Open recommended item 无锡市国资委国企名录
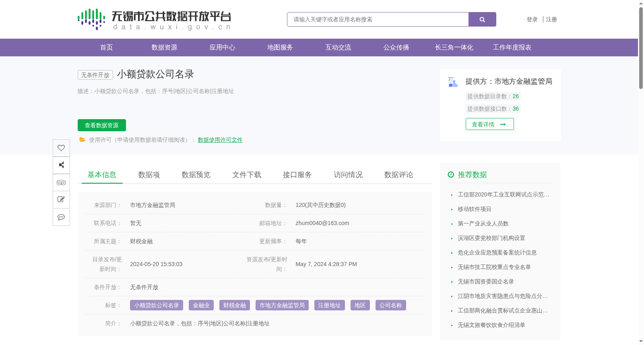Viewport: 644px width, 345px height. (x=486, y=281)
